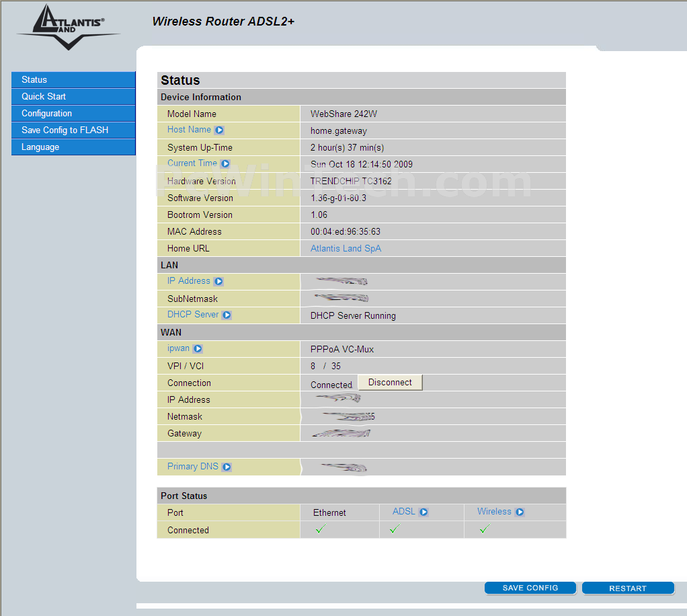Select the bootrom version 1.06
The width and height of the screenshot is (687, 616).
319,215
